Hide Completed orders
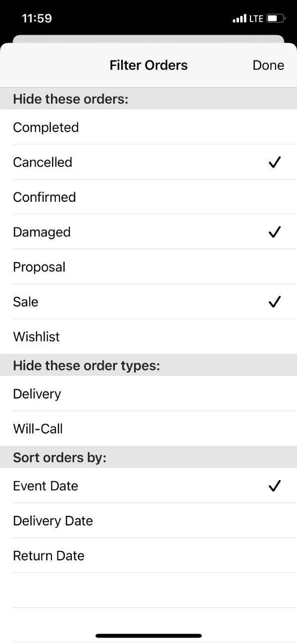The height and width of the screenshot is (644, 297). [148, 127]
